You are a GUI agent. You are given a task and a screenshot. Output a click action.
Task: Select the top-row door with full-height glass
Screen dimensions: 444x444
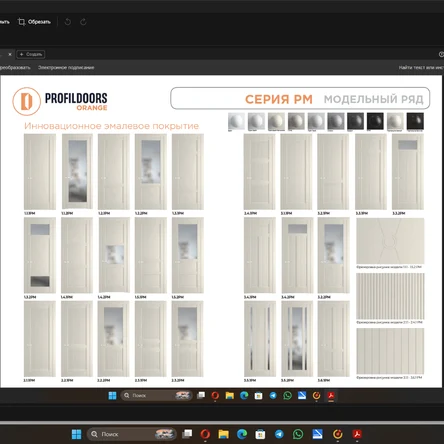coord(77,172)
